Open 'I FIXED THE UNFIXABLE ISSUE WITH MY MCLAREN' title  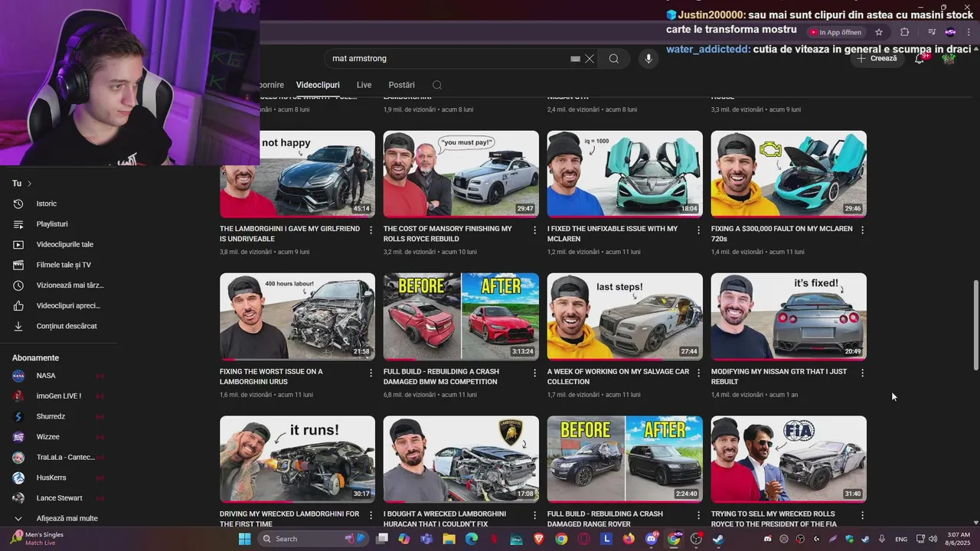612,233
